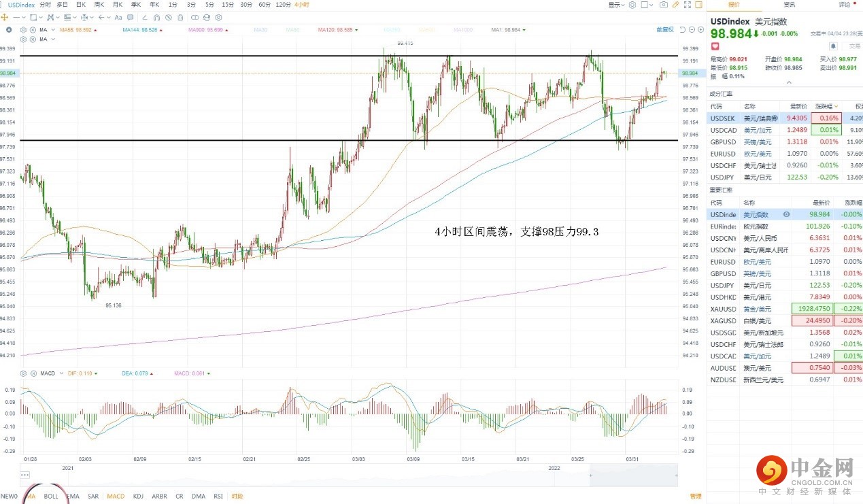
Task: Activate the pencil drawing mode icon
Action: (675, 5)
